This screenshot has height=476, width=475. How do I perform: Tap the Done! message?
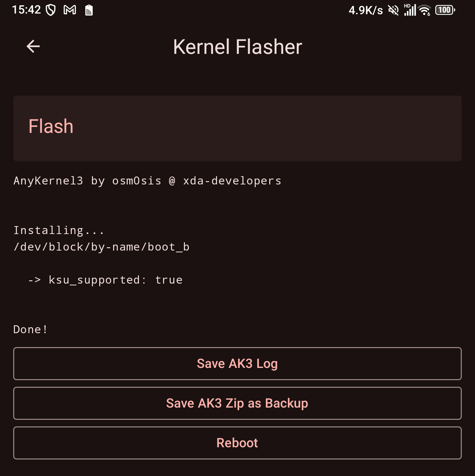(x=30, y=330)
